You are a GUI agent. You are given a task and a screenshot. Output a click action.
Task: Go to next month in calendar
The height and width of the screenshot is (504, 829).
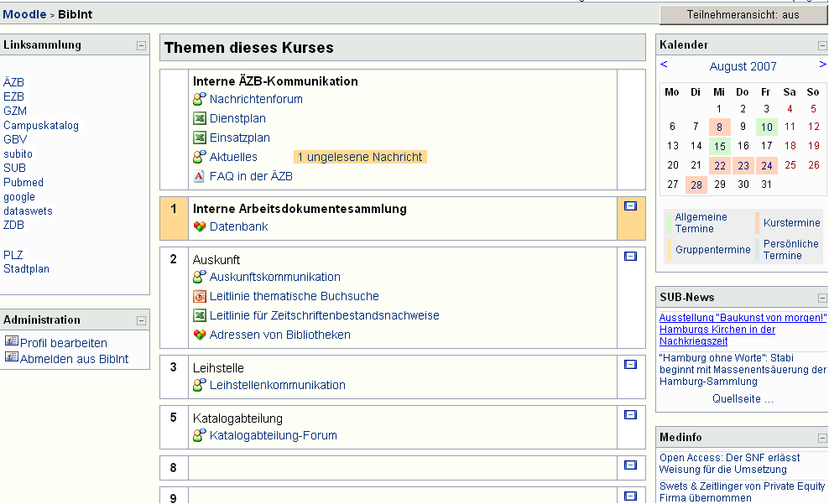(x=822, y=65)
